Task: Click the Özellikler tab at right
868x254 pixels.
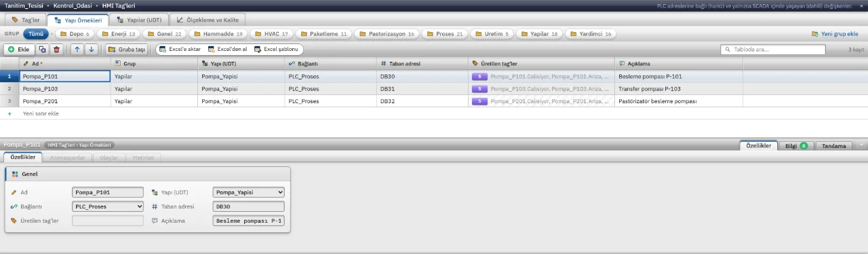Action: click(759, 145)
